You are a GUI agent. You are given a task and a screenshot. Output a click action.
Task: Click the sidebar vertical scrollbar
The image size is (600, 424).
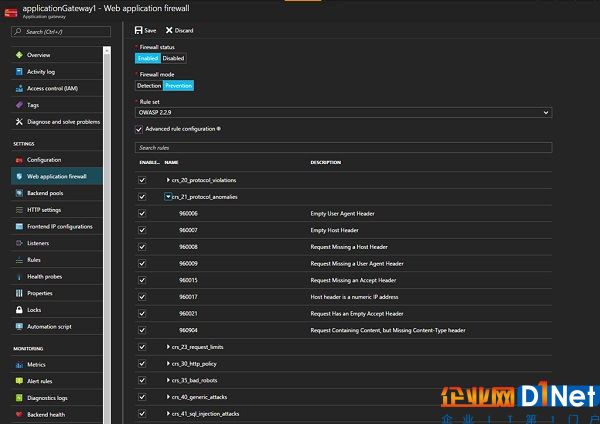(107, 237)
